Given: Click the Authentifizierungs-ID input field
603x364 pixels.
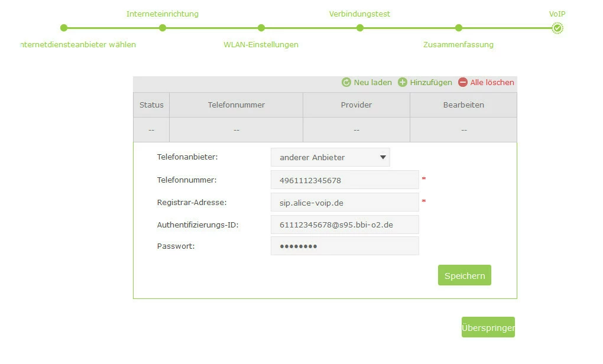Looking at the screenshot, I should tap(345, 225).
